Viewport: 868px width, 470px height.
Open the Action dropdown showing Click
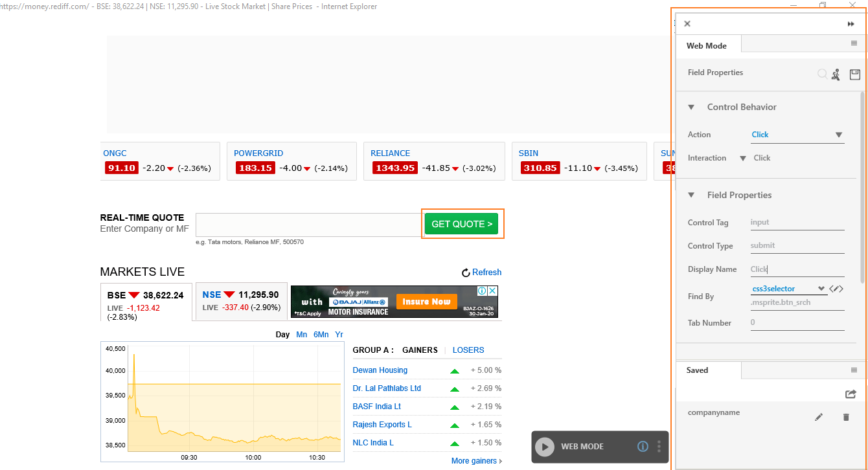[797, 135]
